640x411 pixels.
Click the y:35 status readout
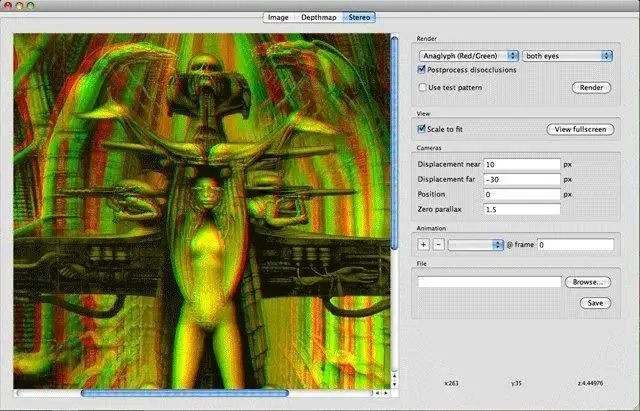pos(516,383)
